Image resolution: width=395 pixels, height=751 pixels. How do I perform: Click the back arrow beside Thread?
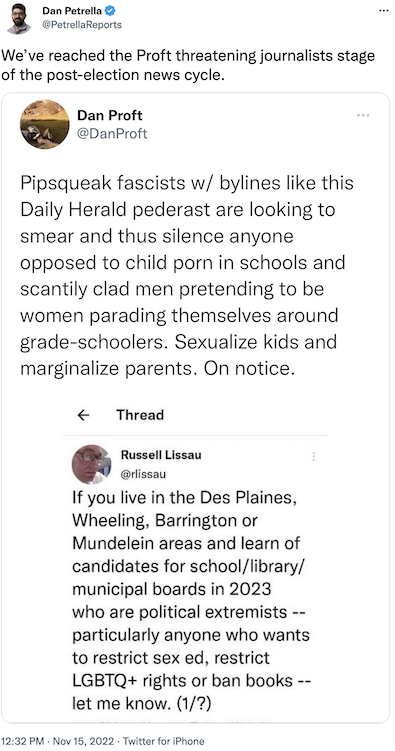tap(84, 415)
